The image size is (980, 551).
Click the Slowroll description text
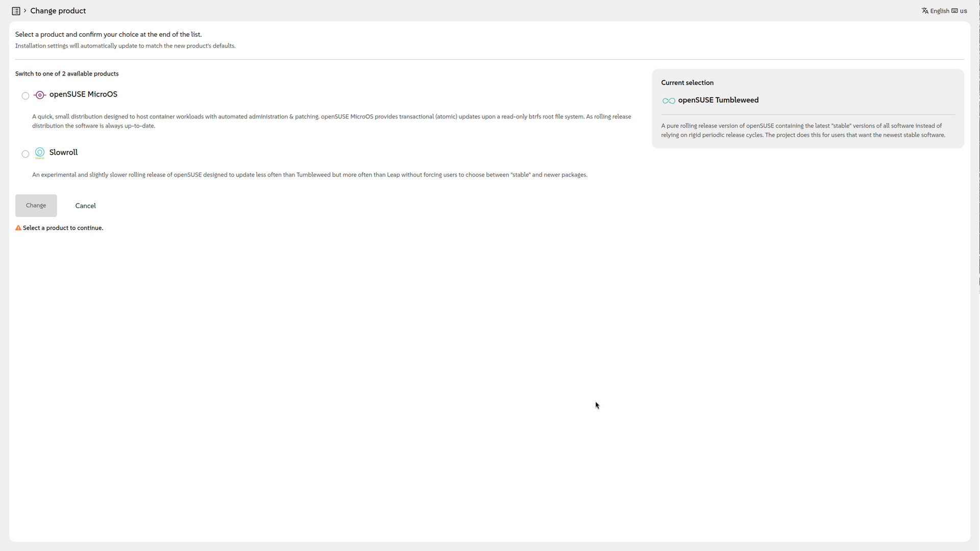(309, 175)
